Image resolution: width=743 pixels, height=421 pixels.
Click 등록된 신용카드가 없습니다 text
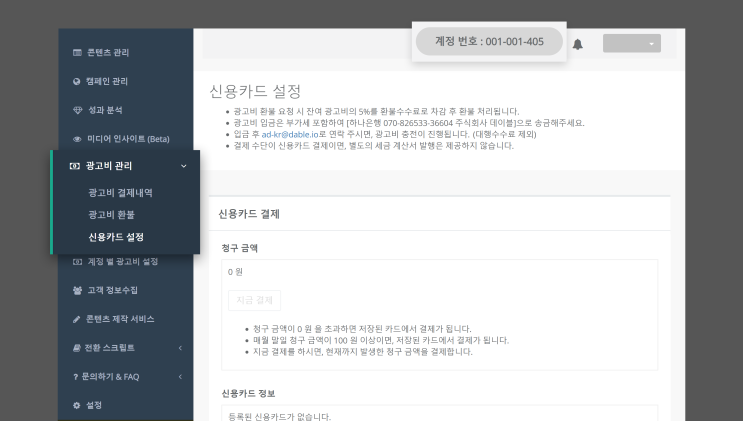(x=280, y=417)
